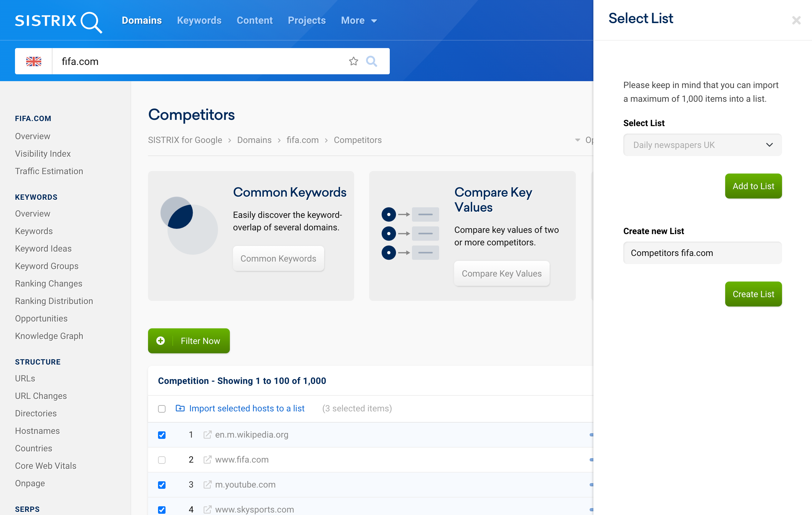Open Opportunities in sidebar
The width and height of the screenshot is (812, 515).
click(x=41, y=318)
